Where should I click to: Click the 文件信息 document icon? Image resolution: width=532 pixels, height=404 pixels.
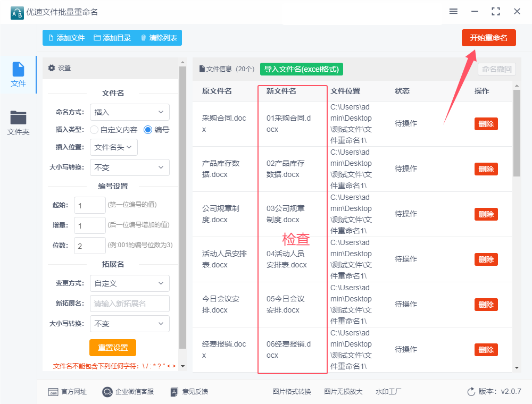(202, 69)
